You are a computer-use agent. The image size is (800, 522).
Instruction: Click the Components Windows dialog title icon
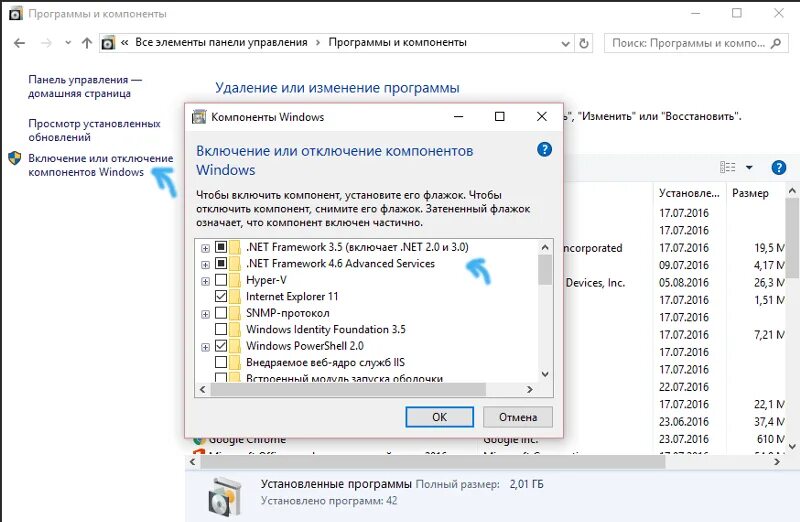point(199,117)
